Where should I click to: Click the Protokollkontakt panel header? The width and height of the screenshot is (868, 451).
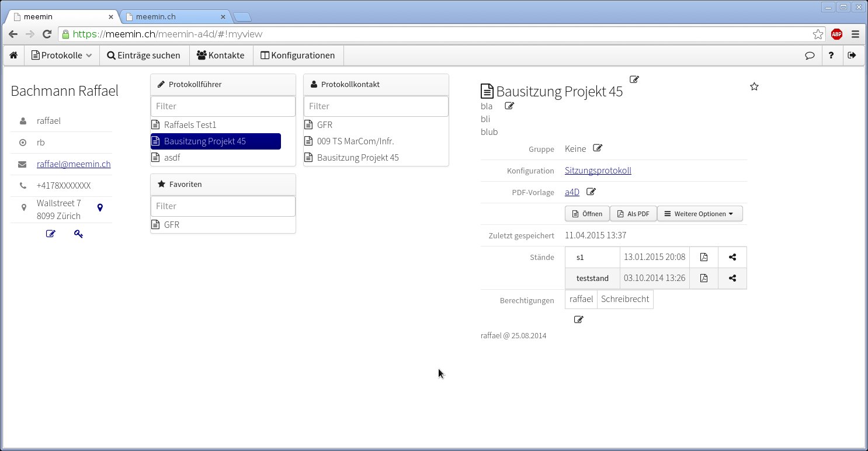point(376,85)
